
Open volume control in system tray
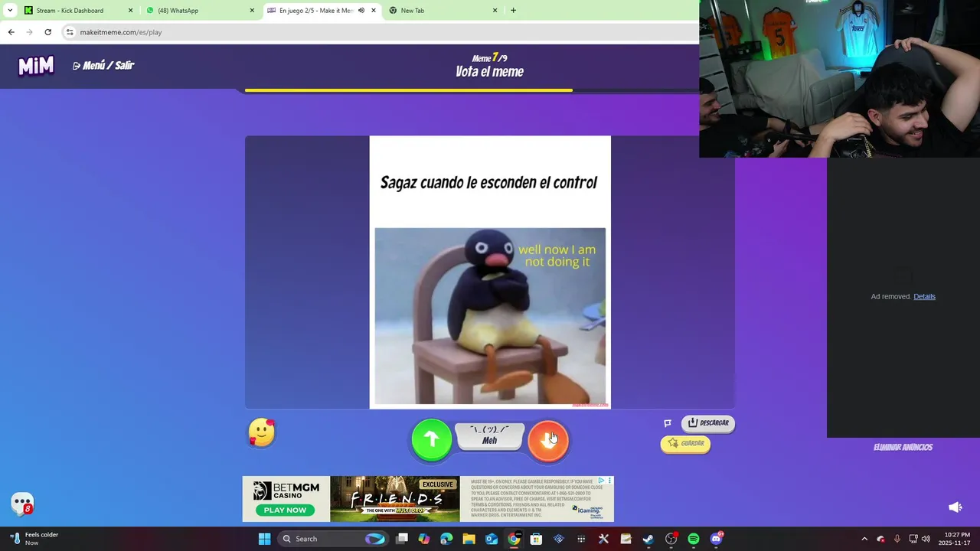[x=926, y=539]
